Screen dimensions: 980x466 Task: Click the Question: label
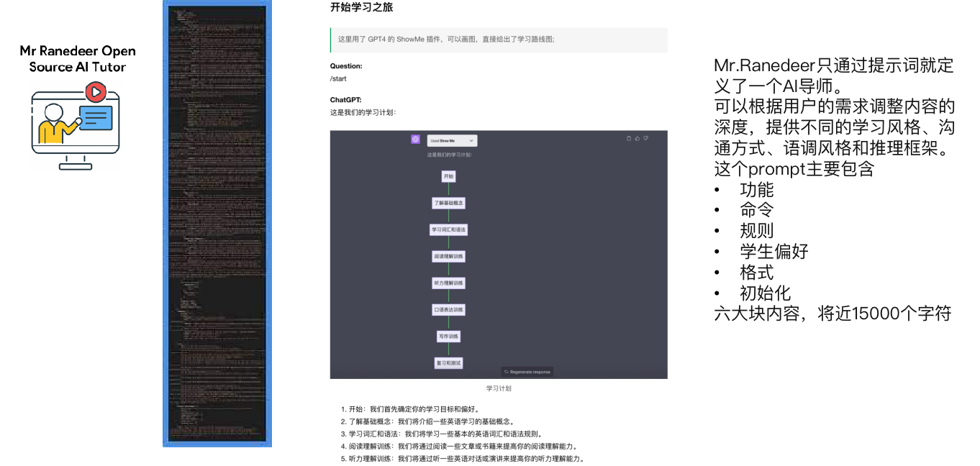point(346,66)
